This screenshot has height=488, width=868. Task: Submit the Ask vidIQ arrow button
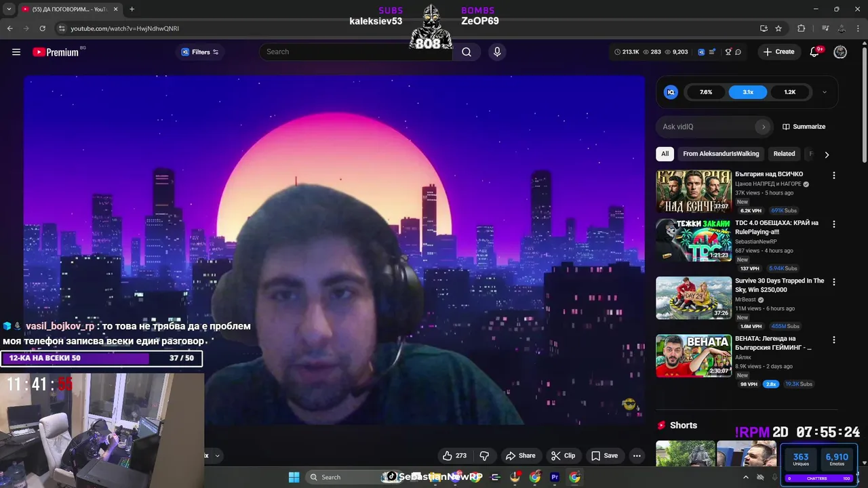point(763,127)
